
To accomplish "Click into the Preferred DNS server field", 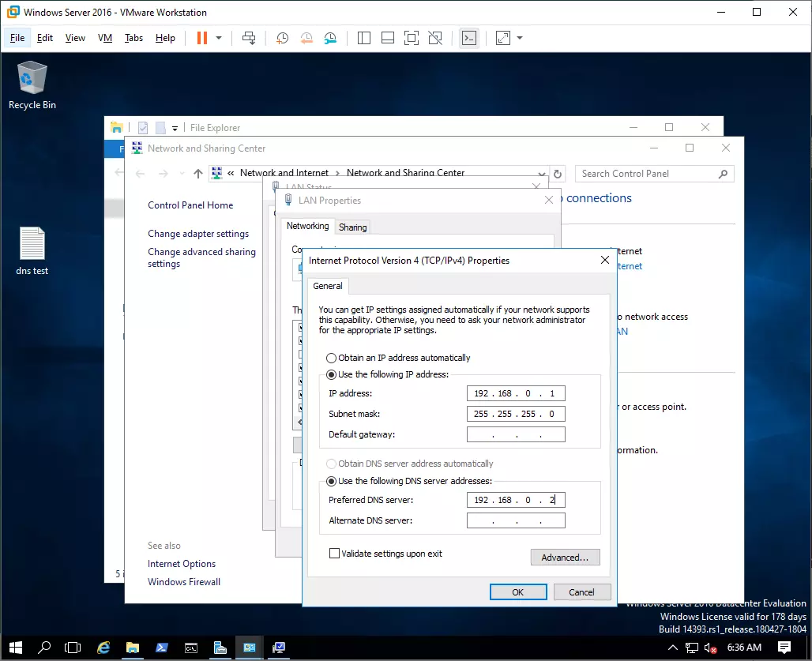I will pos(516,500).
